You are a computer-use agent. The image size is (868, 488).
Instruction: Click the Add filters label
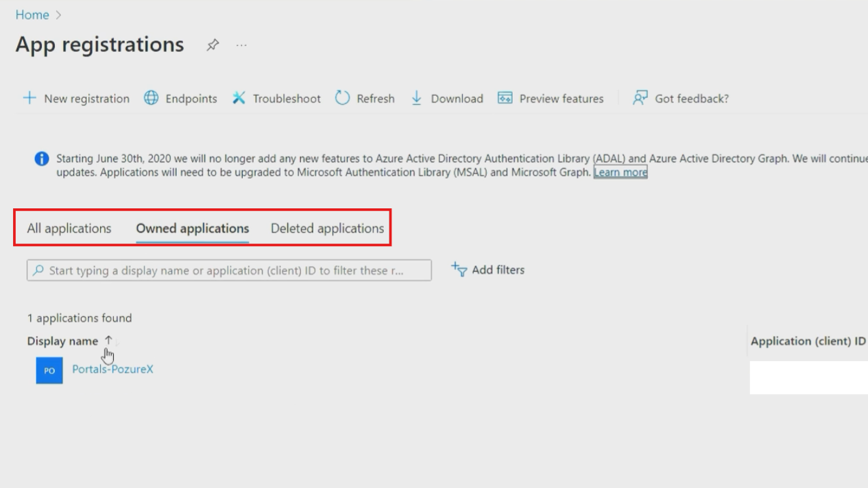click(498, 270)
